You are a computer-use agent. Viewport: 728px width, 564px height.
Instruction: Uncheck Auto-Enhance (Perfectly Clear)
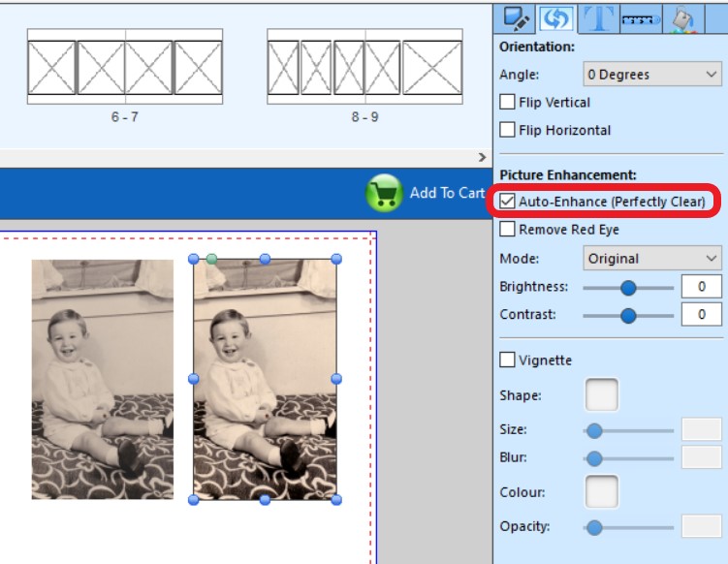tap(507, 202)
